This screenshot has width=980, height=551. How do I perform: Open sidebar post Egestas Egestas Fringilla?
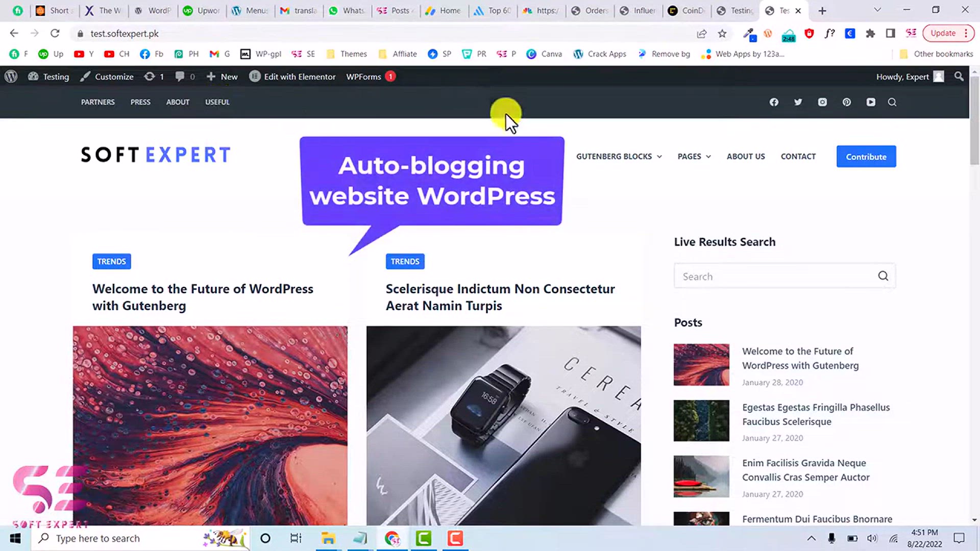click(816, 414)
